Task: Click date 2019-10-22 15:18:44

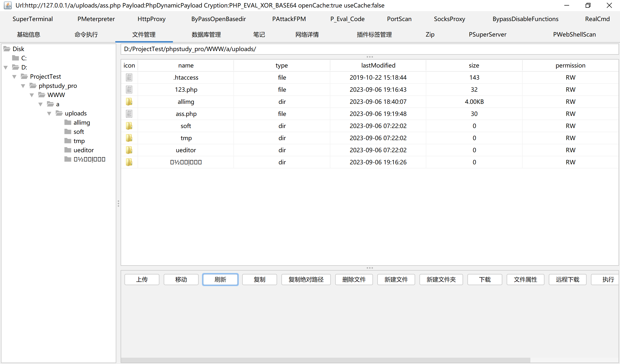Action: pyautogui.click(x=378, y=77)
